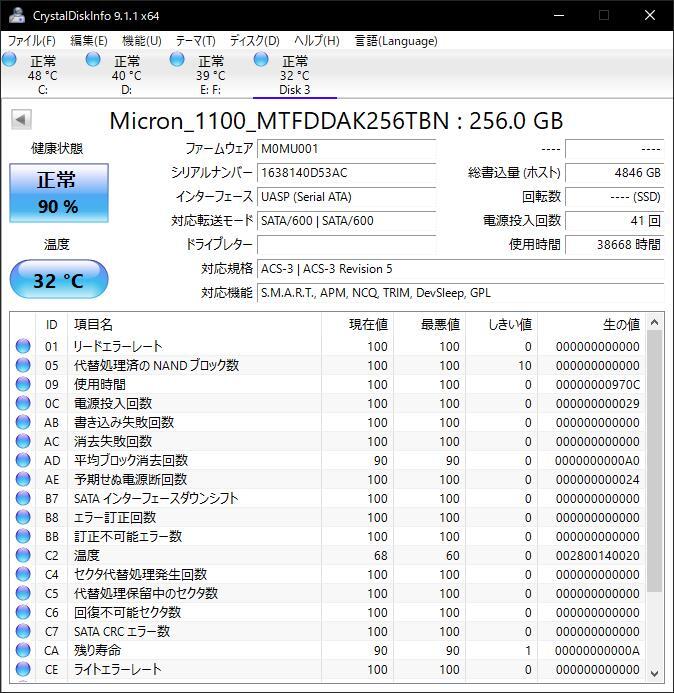Click status icon for C4 セクタ代替処理発生回数
Viewport: 674px width, 693px height.
[x=23, y=574]
